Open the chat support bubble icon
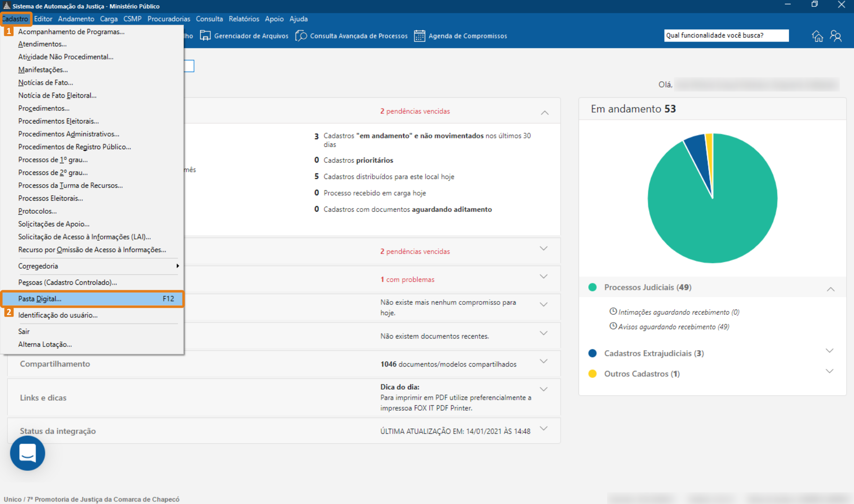854x504 pixels. (28, 453)
